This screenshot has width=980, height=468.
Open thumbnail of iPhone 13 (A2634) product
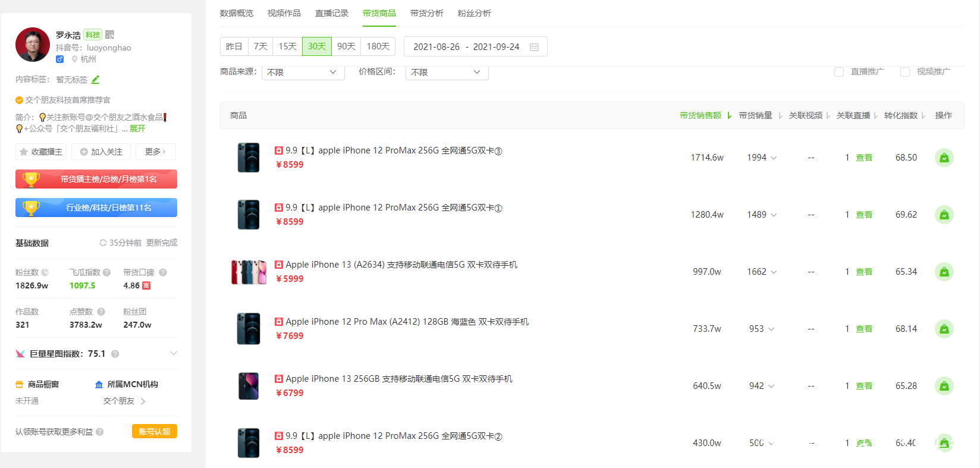pos(249,272)
